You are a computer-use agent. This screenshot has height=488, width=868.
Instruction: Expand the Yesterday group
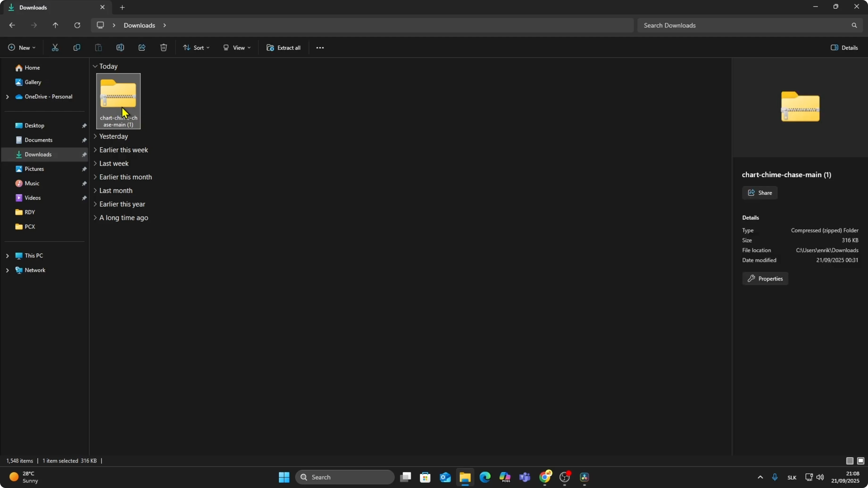click(95, 136)
